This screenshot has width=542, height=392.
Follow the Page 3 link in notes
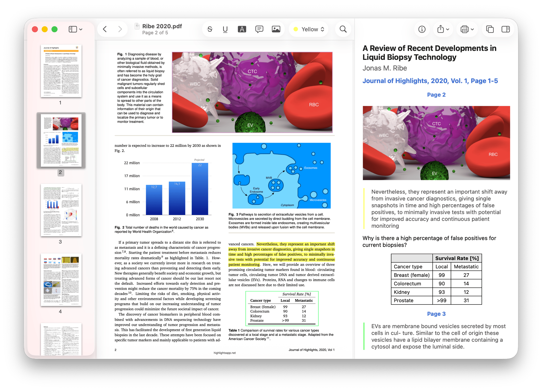(436, 314)
